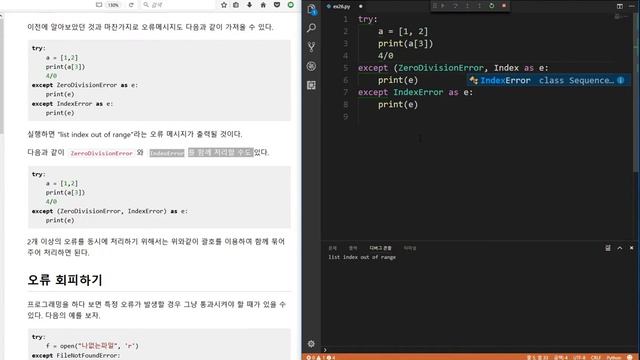Screen dimensions: 640x360
Task: Open the Debug view in activity bar
Action: 311,66
